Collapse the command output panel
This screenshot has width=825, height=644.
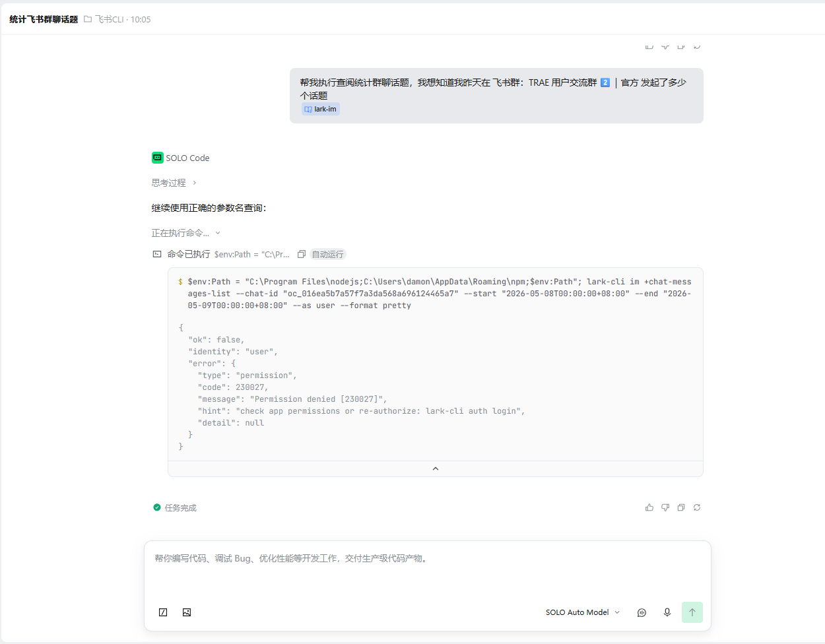[436, 468]
